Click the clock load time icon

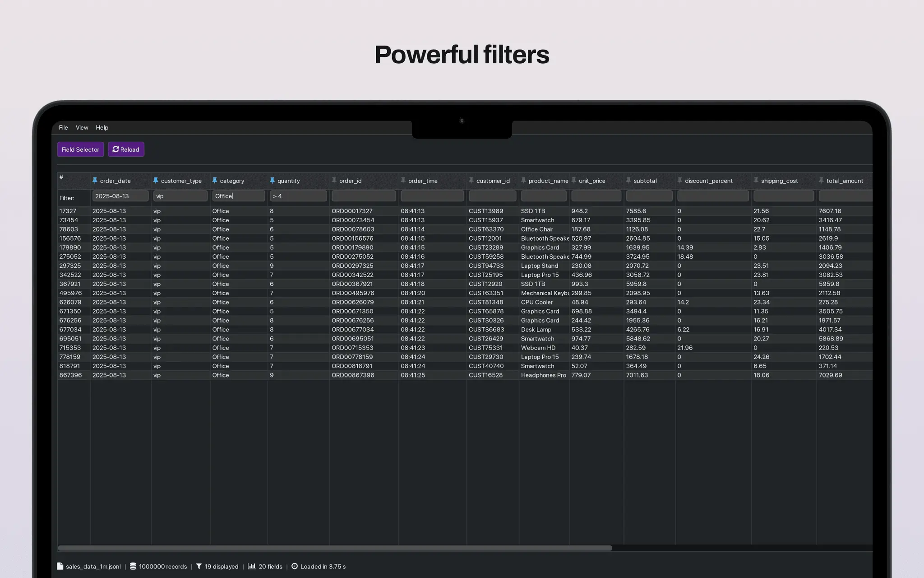(295, 566)
